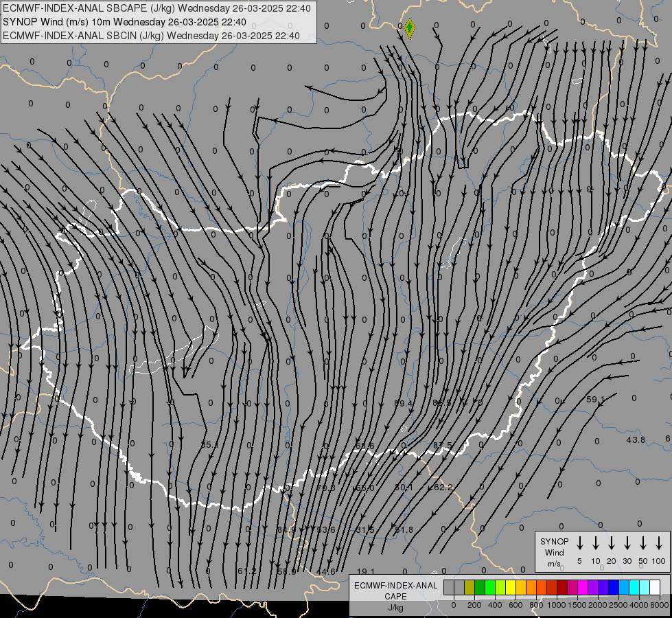Click the 1000 tick on the CAPE scale
This screenshot has height=618, width=672.
point(556,605)
